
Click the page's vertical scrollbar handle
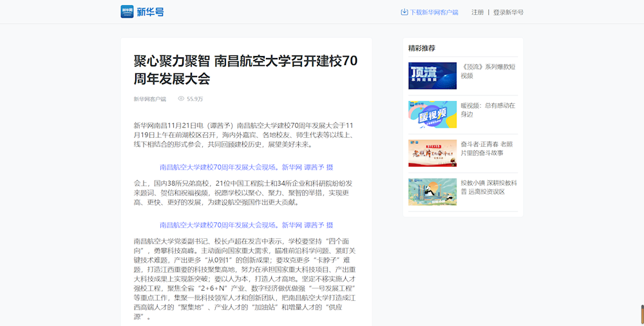[x=641, y=314]
